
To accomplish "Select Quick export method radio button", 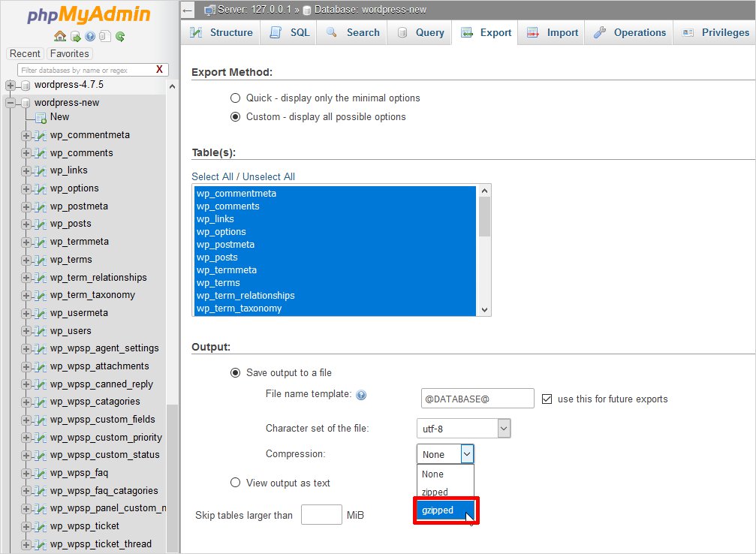I will [236, 98].
